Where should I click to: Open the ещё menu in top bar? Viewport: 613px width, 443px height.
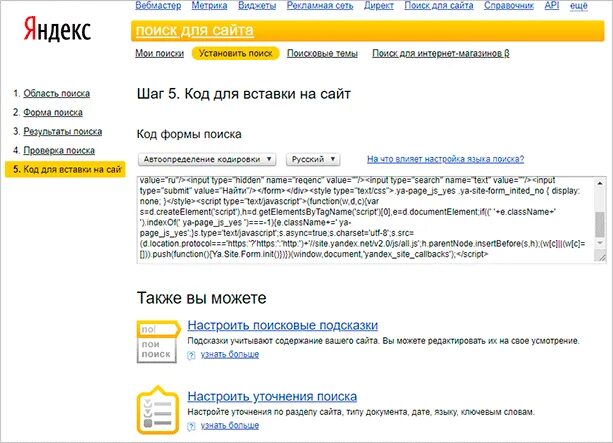(579, 6)
